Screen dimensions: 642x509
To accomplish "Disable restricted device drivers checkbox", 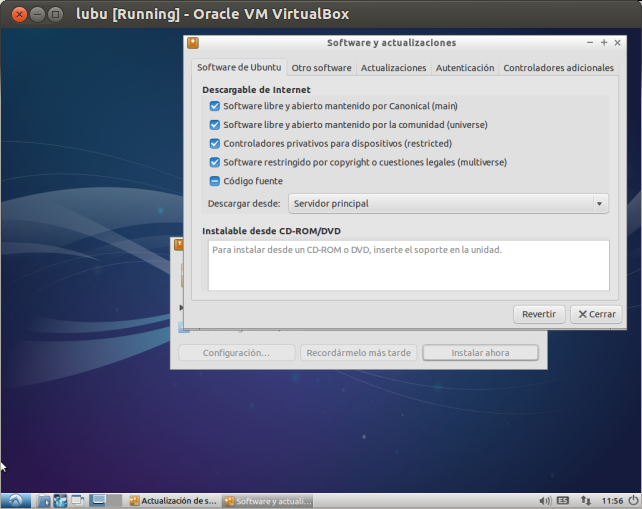I will click(214, 143).
